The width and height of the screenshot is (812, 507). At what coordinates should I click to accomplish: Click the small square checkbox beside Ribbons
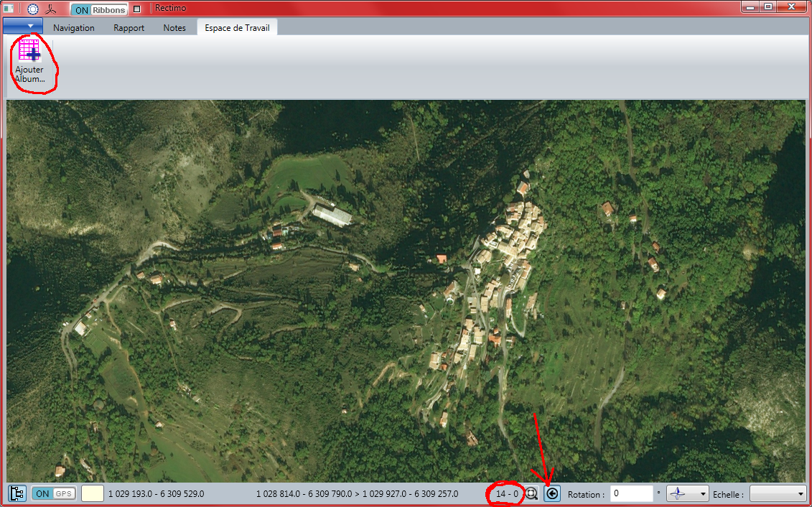click(136, 9)
